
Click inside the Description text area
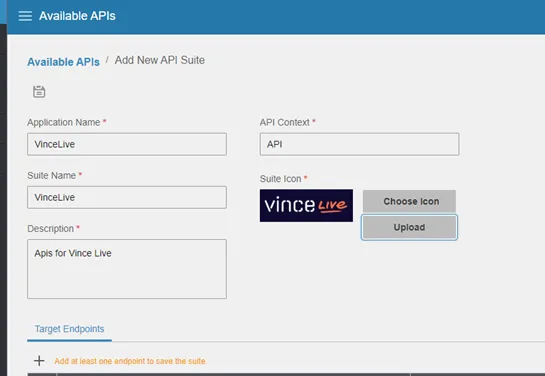(127, 269)
